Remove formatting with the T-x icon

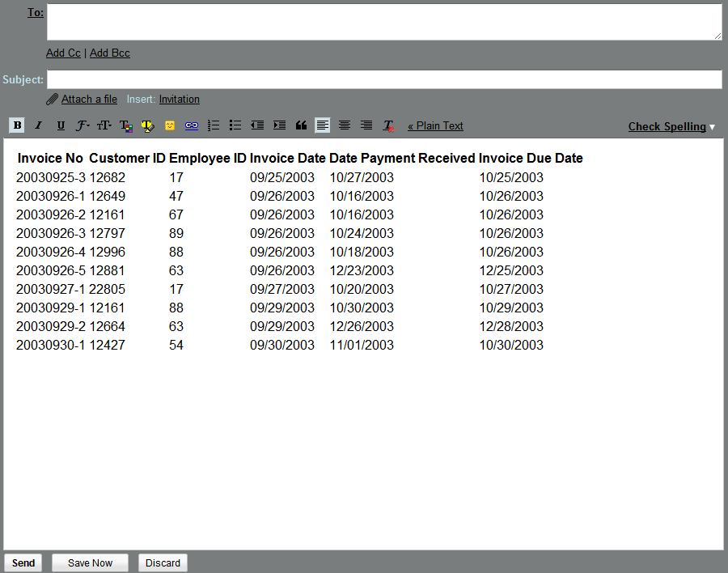pos(388,125)
